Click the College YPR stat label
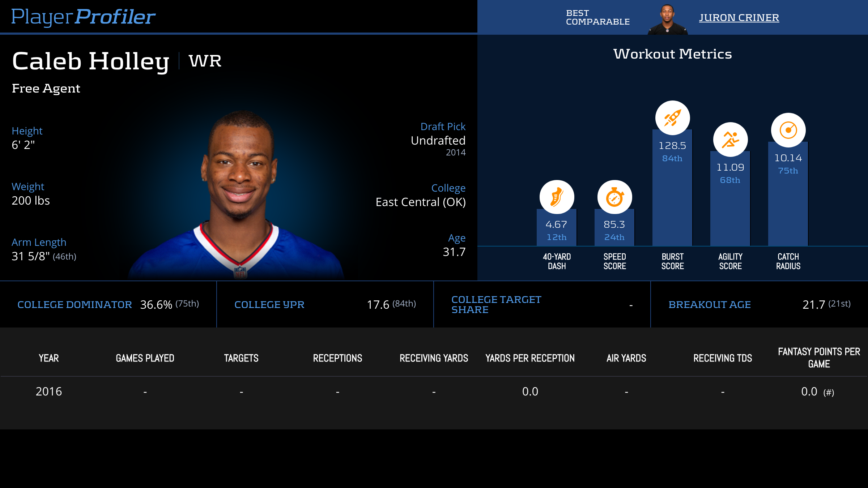 (269, 305)
